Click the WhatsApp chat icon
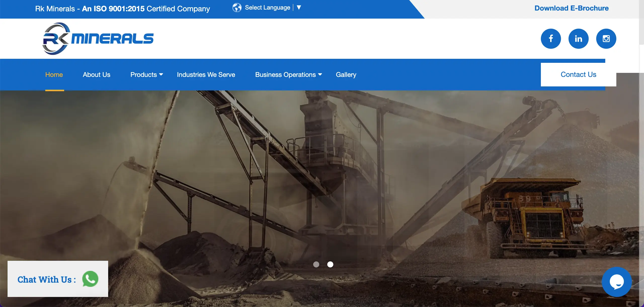Screen dimensions: 644x307 pyautogui.click(x=90, y=279)
